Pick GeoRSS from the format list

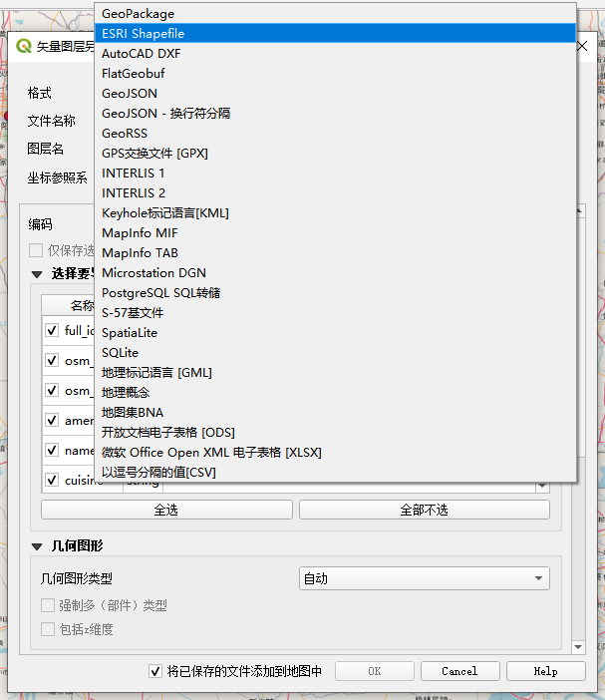pyautogui.click(x=335, y=133)
